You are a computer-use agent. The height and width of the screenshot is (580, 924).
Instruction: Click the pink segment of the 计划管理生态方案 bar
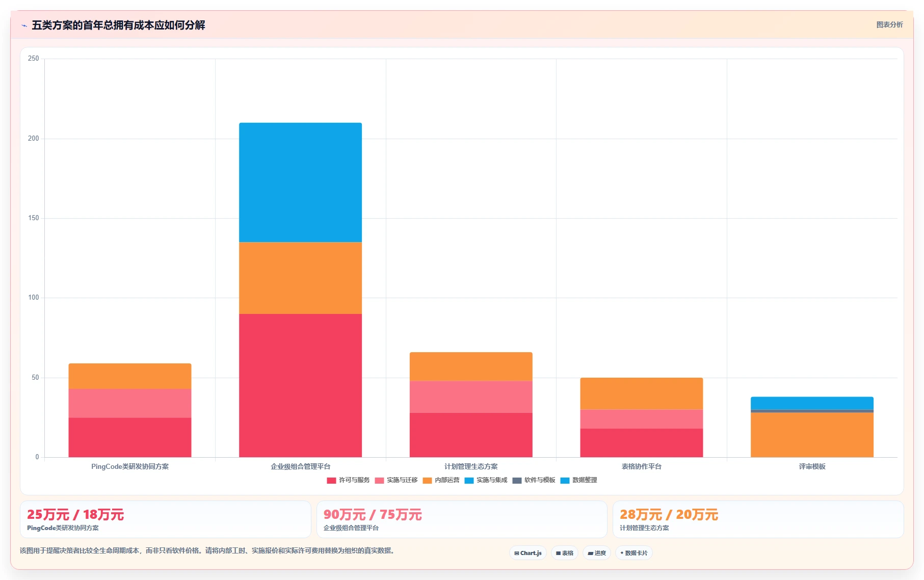471,397
